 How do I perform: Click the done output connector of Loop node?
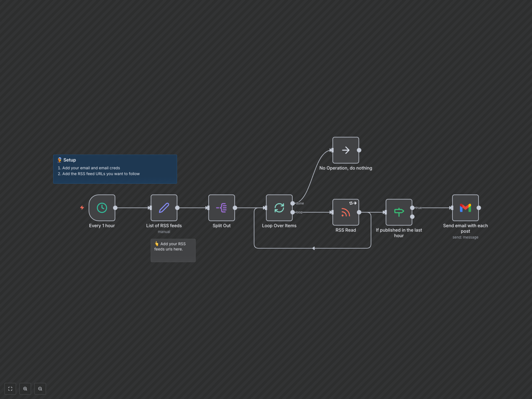point(292,203)
